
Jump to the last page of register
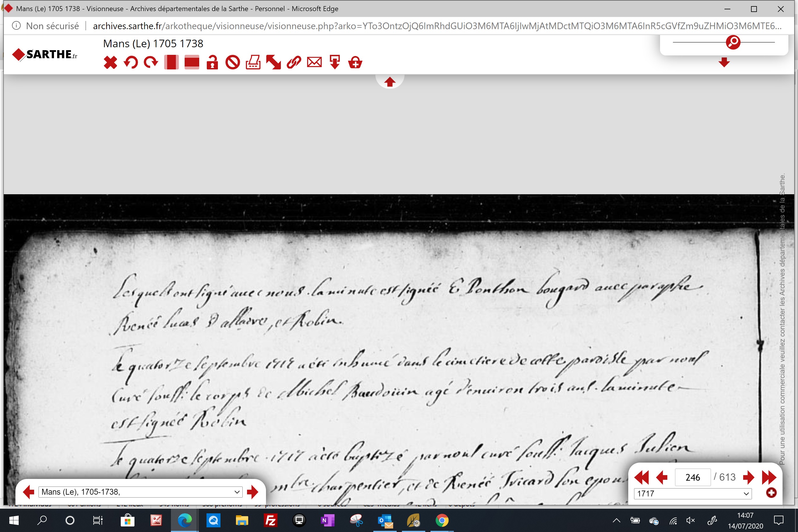point(769,477)
